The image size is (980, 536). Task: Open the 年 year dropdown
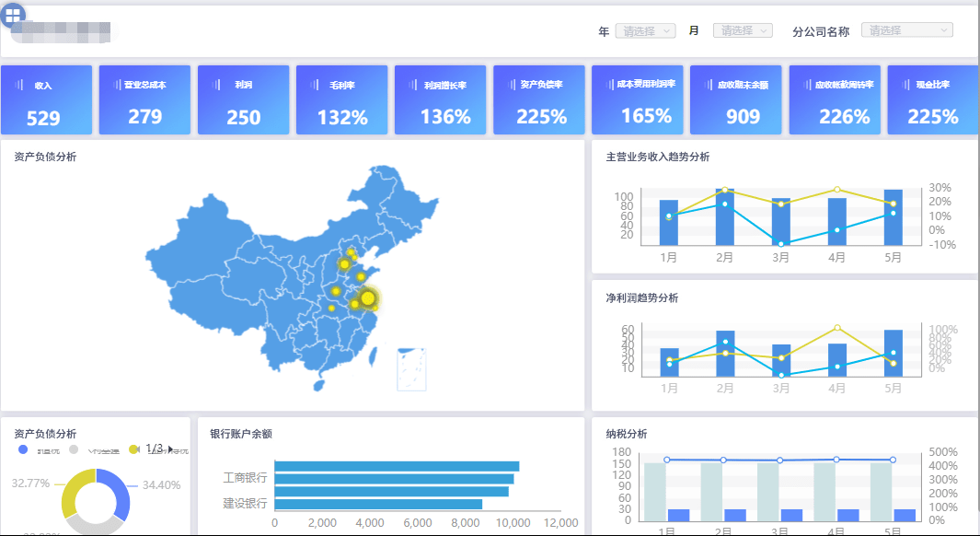coord(646,30)
